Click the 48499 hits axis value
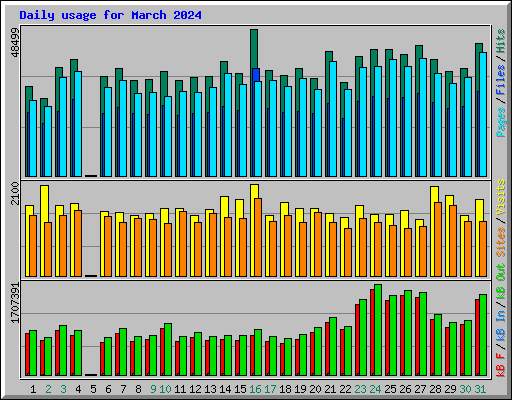This screenshot has height=400, width=512. (15, 42)
